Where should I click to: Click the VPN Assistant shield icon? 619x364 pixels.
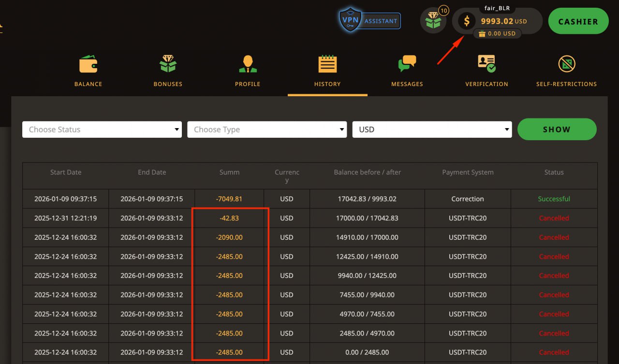click(x=351, y=20)
